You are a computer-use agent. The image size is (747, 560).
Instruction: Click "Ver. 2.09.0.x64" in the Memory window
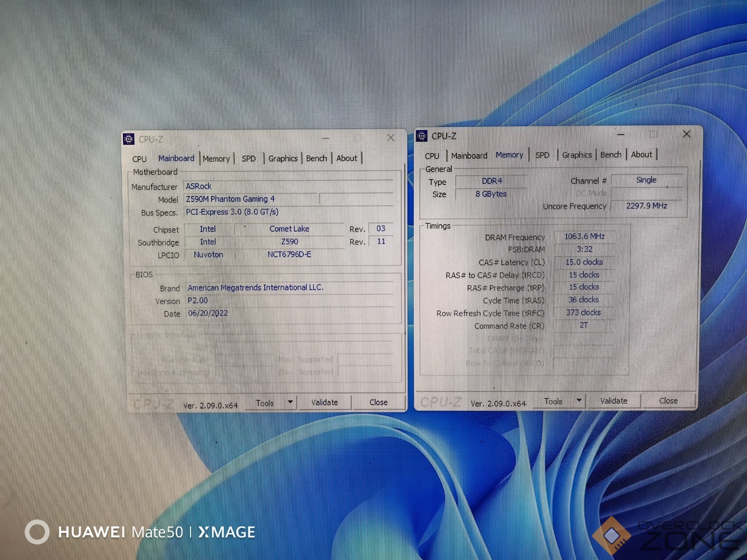pos(498,404)
